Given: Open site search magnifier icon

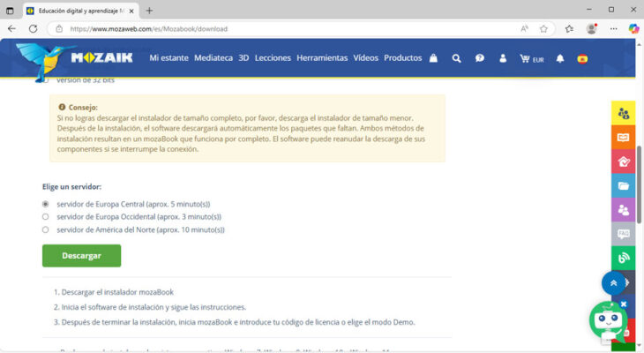Looking at the screenshot, I should tap(456, 59).
